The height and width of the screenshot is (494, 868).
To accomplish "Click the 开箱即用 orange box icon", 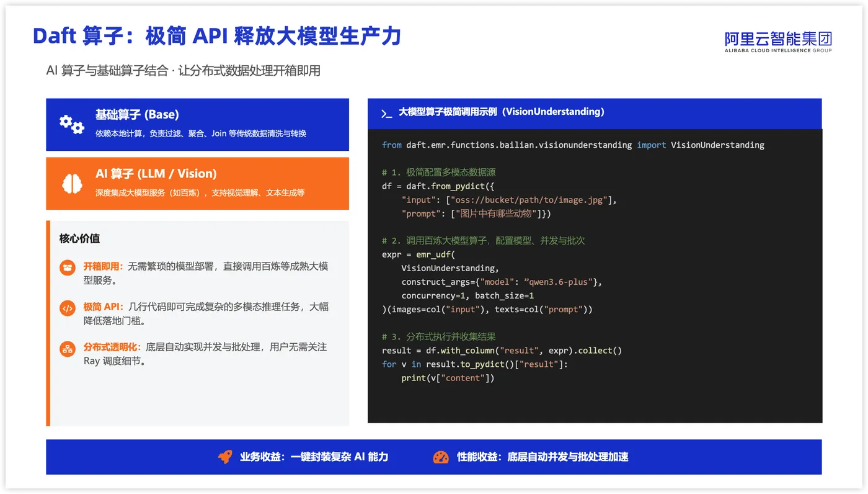I will coord(68,267).
